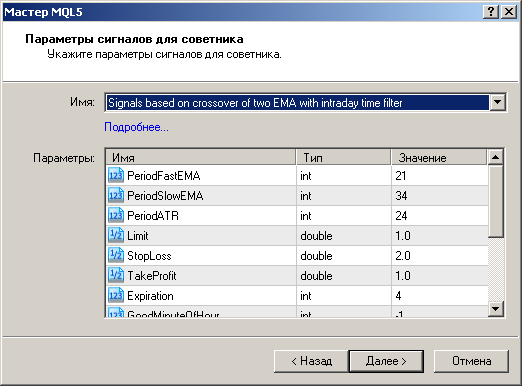Edit StopLoss value 2.0
Image resolution: width=522 pixels, height=386 pixels.
[x=440, y=256]
